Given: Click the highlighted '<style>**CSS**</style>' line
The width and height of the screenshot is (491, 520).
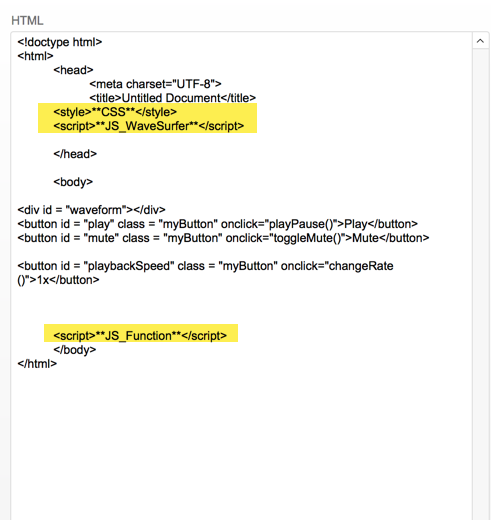Looking at the screenshot, I should point(115,112).
